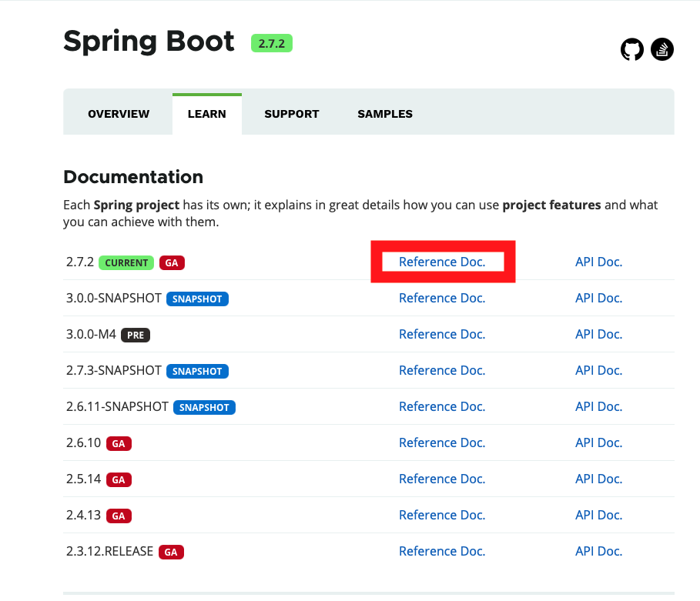This screenshot has height=601, width=700.
Task: Click the Spring Boot page title
Action: (x=149, y=42)
